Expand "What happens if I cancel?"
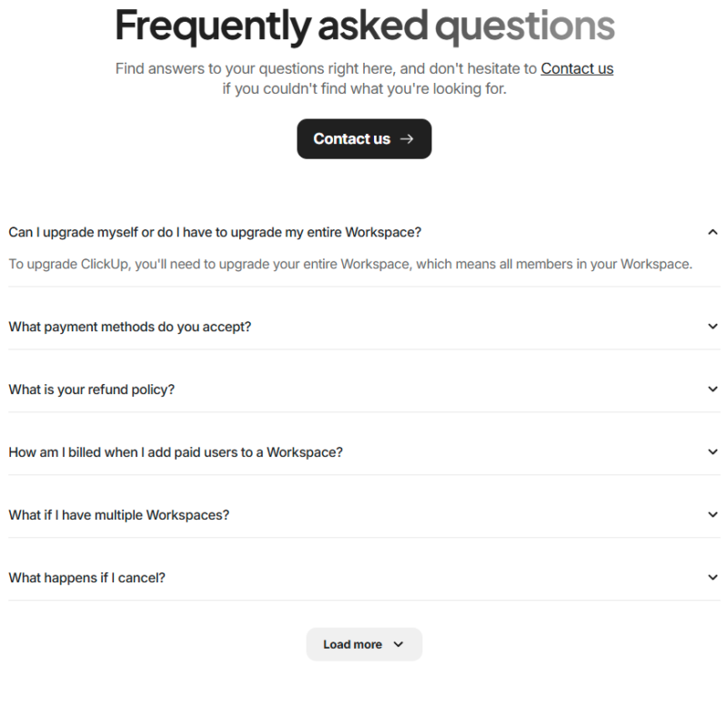Image resolution: width=728 pixels, height=728 pixels. (x=87, y=578)
